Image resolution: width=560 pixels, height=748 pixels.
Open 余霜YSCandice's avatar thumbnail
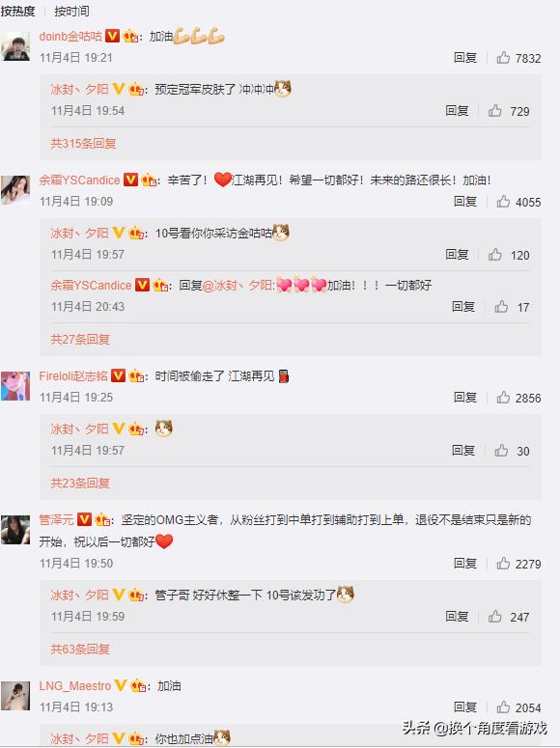point(15,190)
